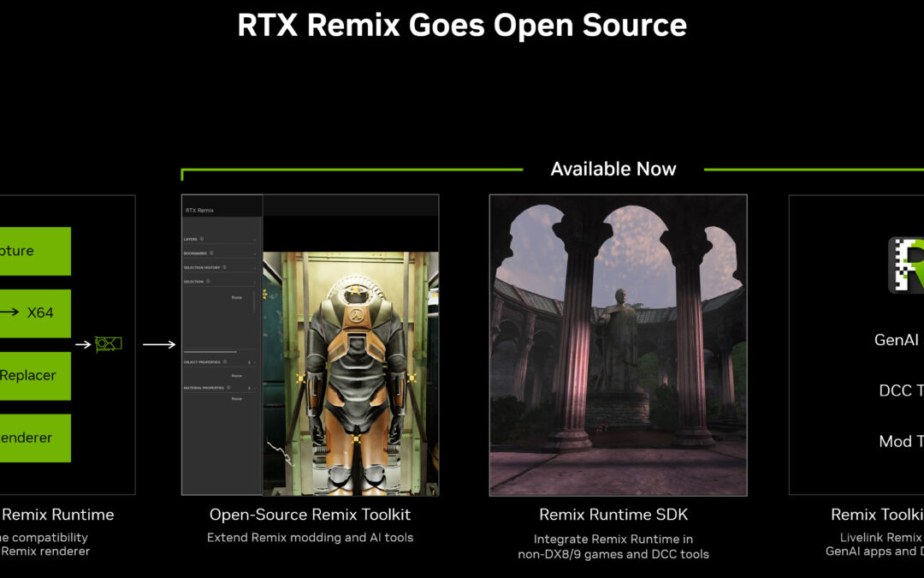The height and width of the screenshot is (578, 924).
Task: Click the Open-Source Remix Toolkit caption
Action: click(x=310, y=515)
